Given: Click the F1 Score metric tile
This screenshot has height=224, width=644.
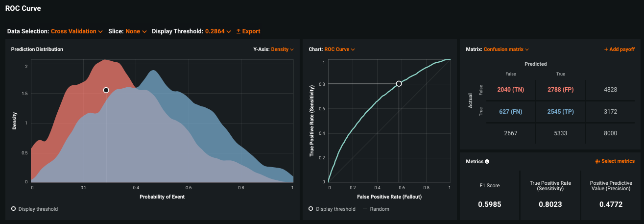Looking at the screenshot, I should pos(490,195).
